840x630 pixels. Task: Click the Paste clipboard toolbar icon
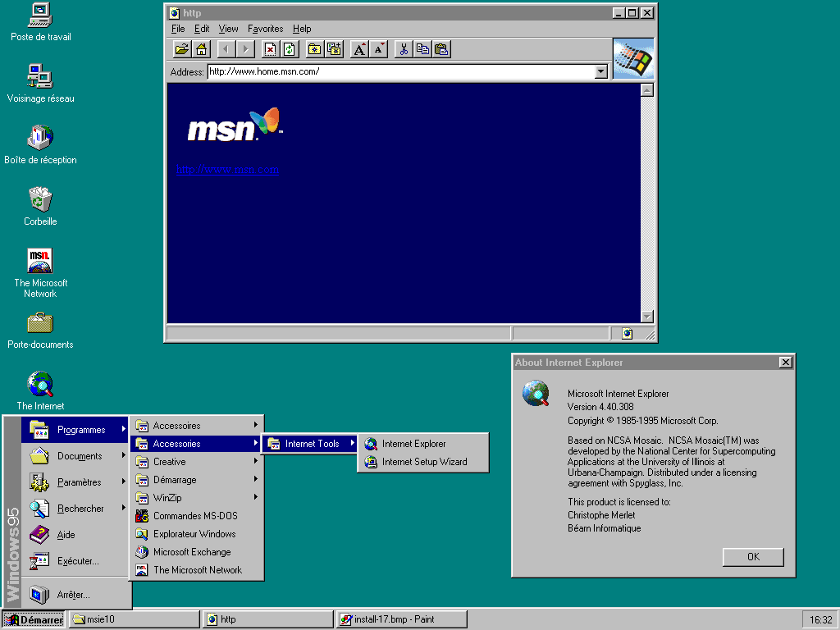click(x=441, y=49)
